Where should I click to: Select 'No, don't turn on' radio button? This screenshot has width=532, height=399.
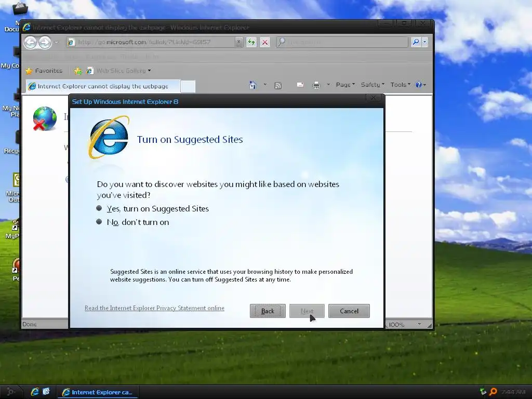[99, 222]
